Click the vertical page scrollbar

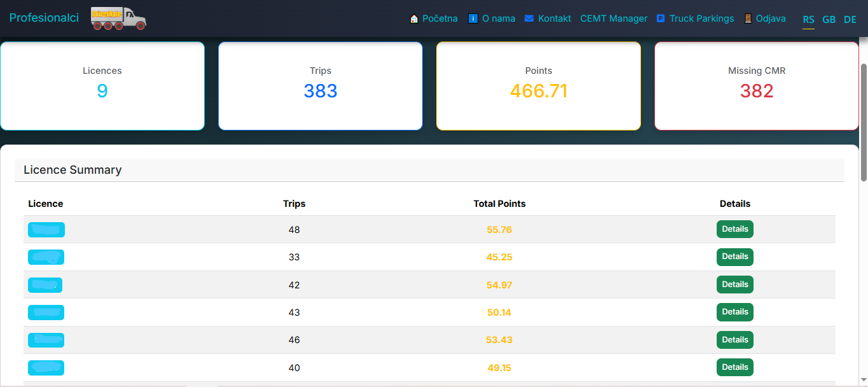coord(864,121)
